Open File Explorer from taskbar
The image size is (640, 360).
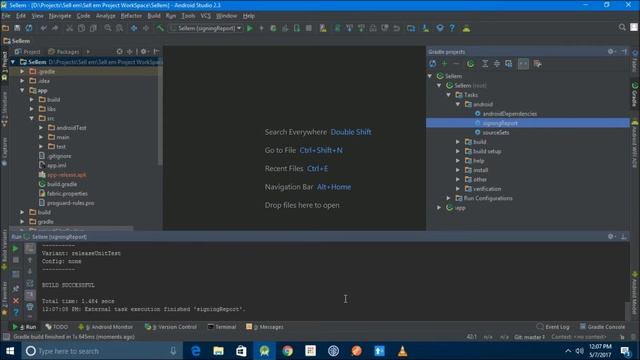click(x=218, y=351)
